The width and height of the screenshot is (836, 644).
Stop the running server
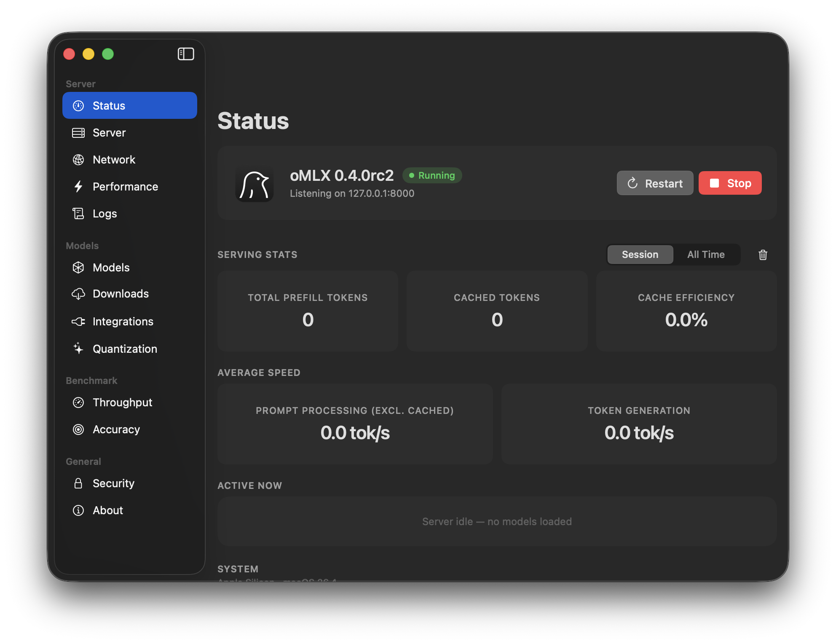[x=730, y=183]
